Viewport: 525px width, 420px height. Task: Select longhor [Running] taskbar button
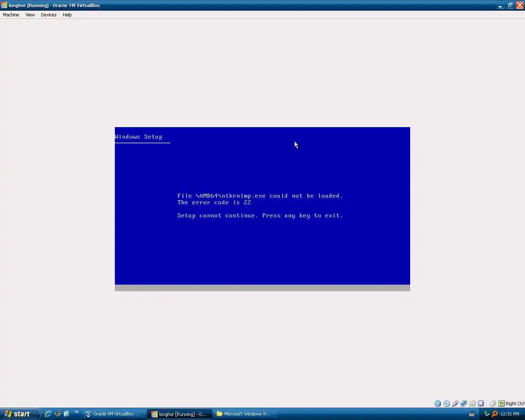pos(180,414)
